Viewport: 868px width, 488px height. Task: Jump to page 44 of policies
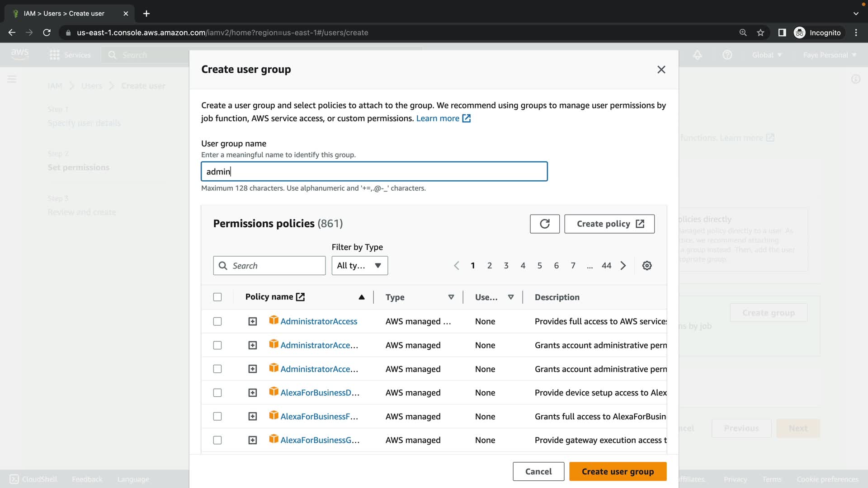click(606, 266)
